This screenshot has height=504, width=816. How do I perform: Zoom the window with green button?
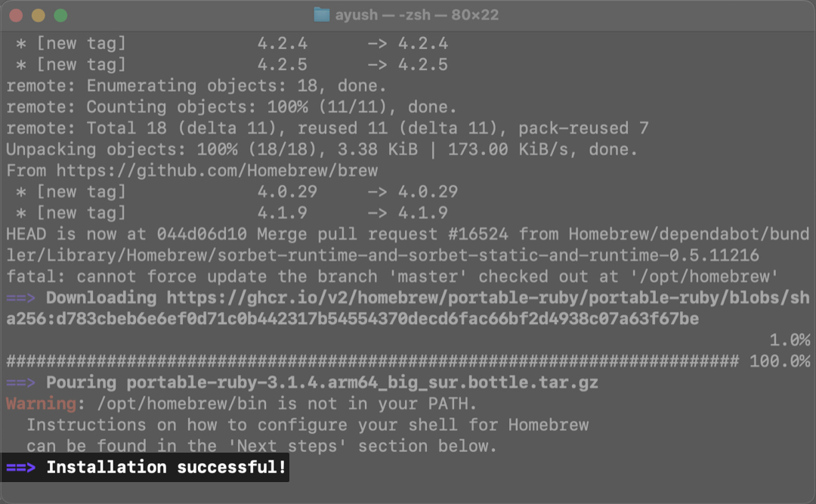coord(60,15)
